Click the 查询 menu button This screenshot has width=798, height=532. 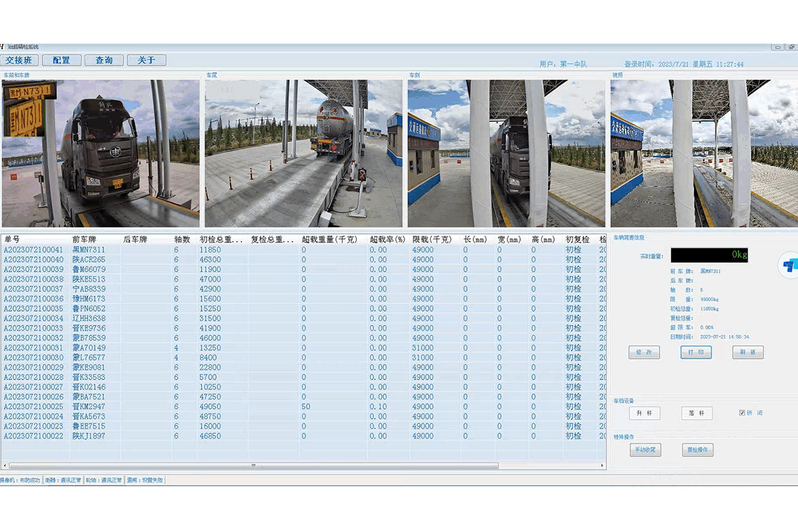pos(104,60)
